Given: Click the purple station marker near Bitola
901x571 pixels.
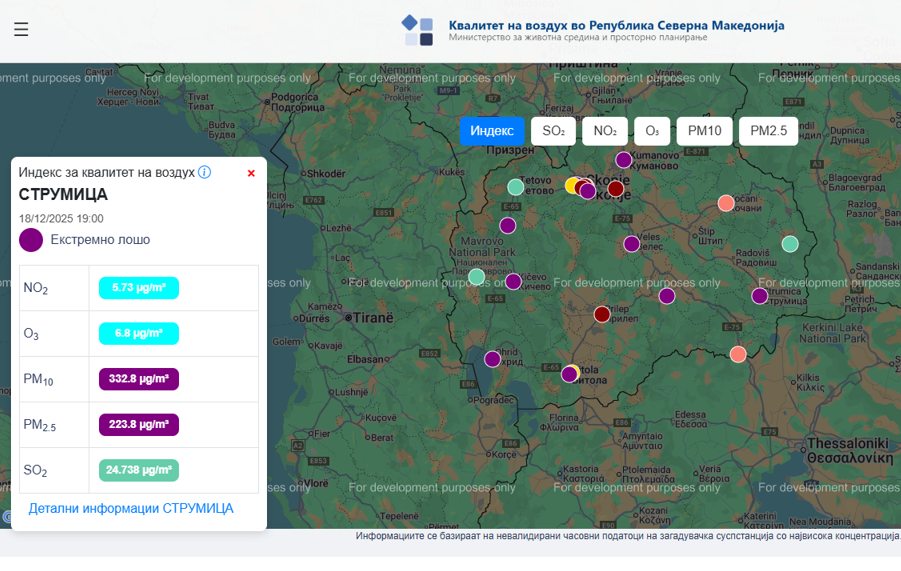Looking at the screenshot, I should click(569, 374).
